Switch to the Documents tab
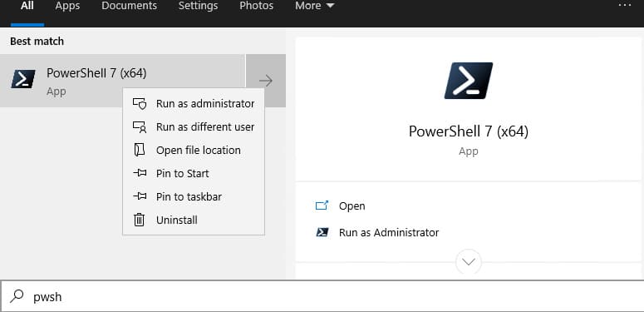Image resolution: width=644 pixels, height=312 pixels. coord(130,6)
